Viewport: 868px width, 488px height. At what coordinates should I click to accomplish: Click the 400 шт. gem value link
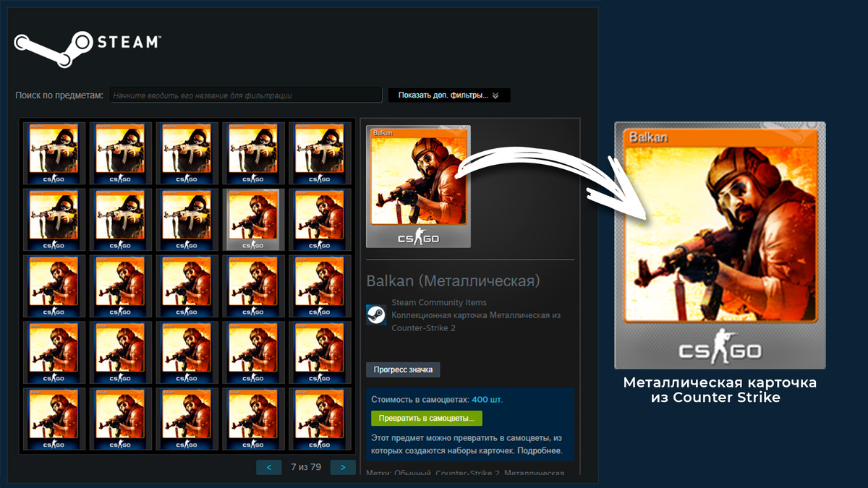coord(489,398)
